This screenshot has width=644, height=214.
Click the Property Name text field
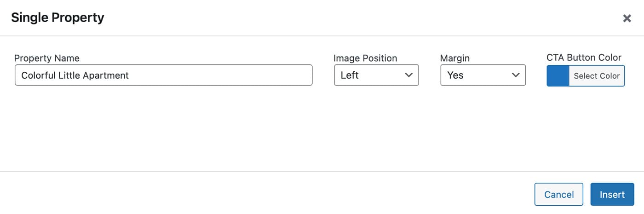click(x=163, y=75)
